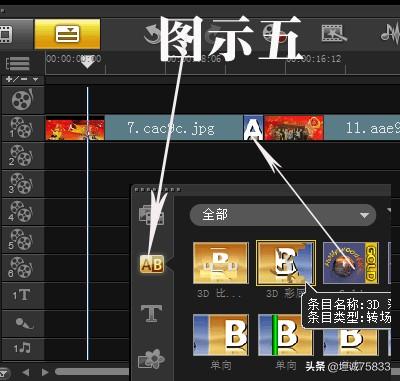Select overlay track 2 header
The height and width of the screenshot is (381, 400).
(23, 156)
